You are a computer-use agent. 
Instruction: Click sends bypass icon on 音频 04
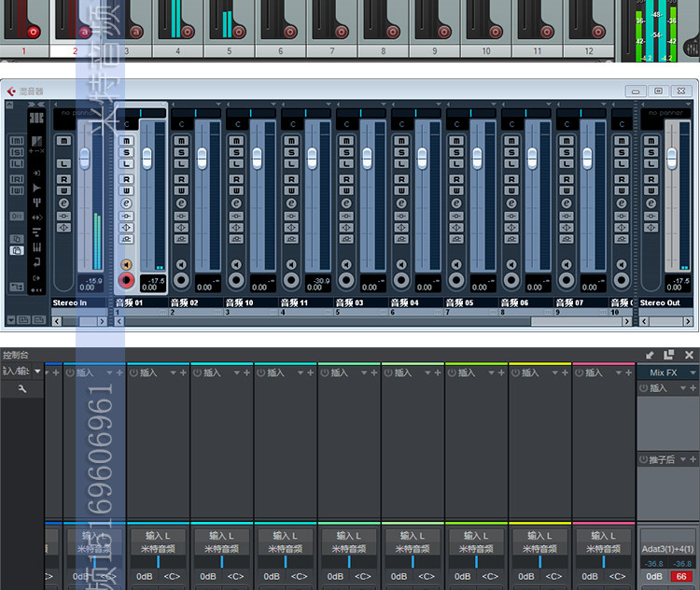coord(401,239)
